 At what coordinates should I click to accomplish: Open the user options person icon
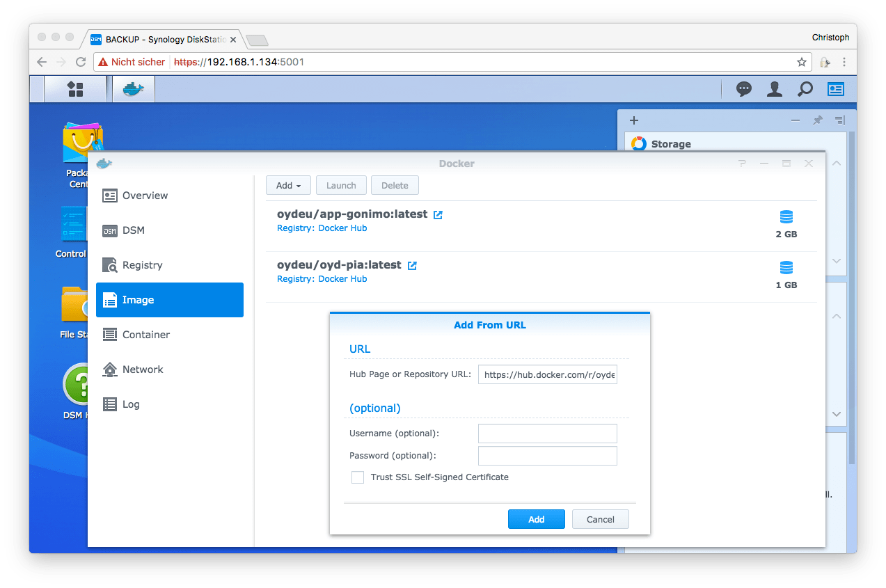tap(774, 89)
